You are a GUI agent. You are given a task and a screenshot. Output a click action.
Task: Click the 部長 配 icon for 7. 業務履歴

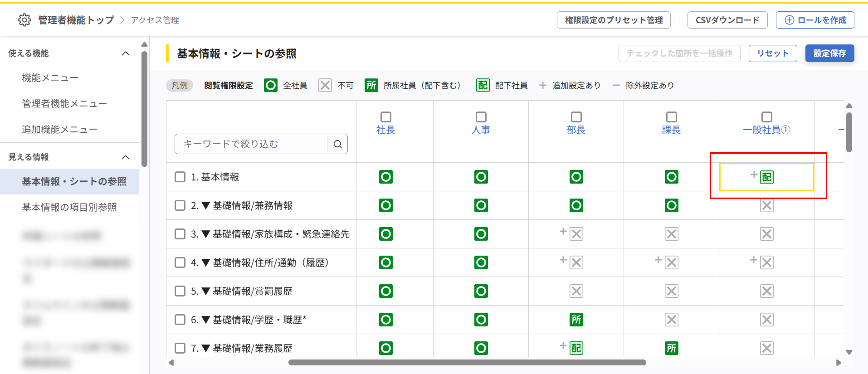(576, 348)
